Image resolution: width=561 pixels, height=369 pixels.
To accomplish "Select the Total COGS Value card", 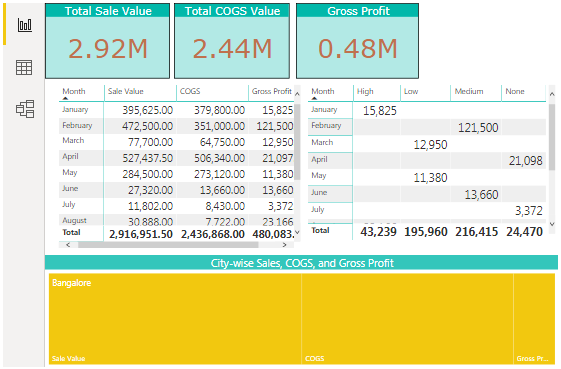I will pyautogui.click(x=232, y=41).
